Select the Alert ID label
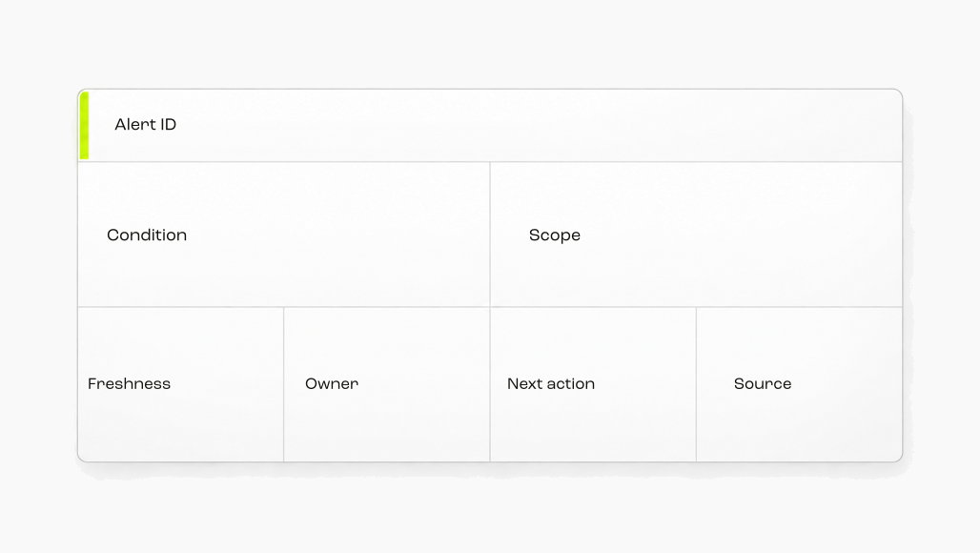980x553 pixels. 146,124
